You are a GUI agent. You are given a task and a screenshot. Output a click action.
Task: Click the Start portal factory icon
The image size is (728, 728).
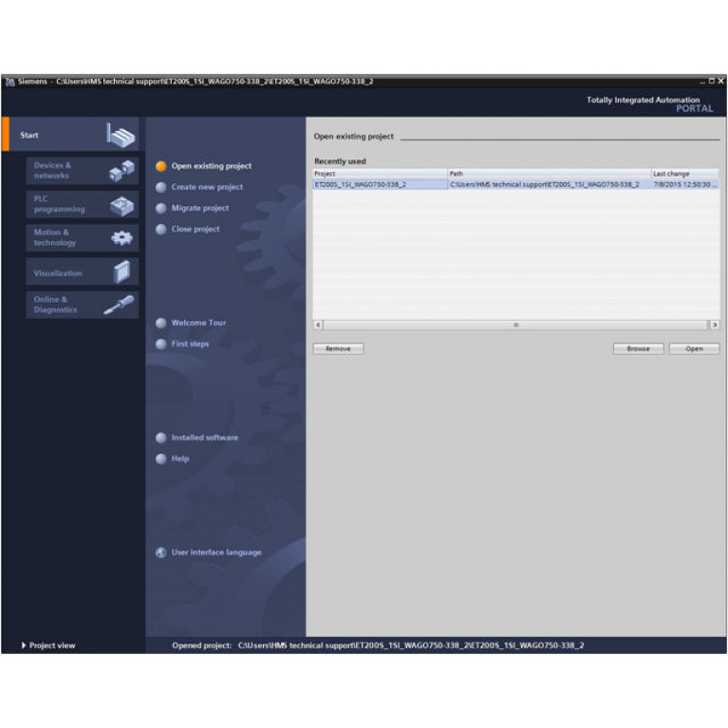point(121,135)
